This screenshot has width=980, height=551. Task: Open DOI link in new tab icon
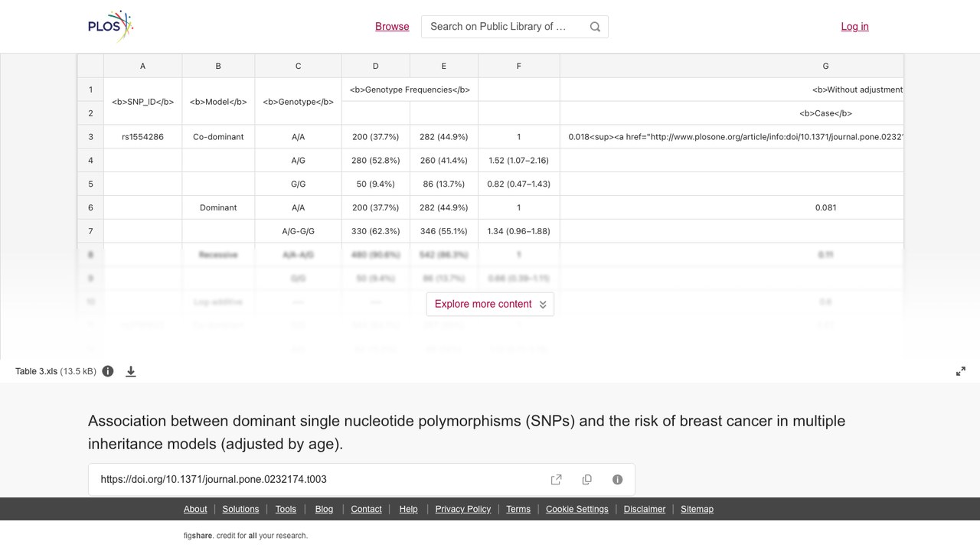tap(557, 480)
